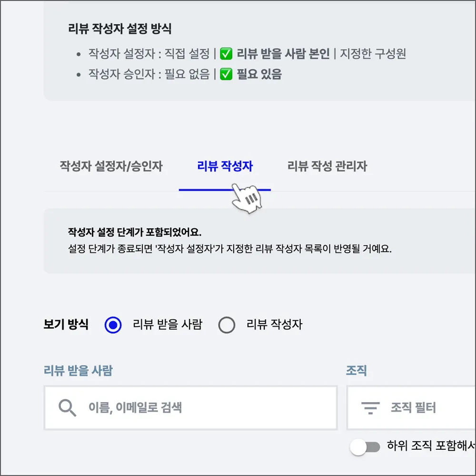Select the 리뷰 작성자 view mode radio button
476x476 pixels.
[x=227, y=326]
